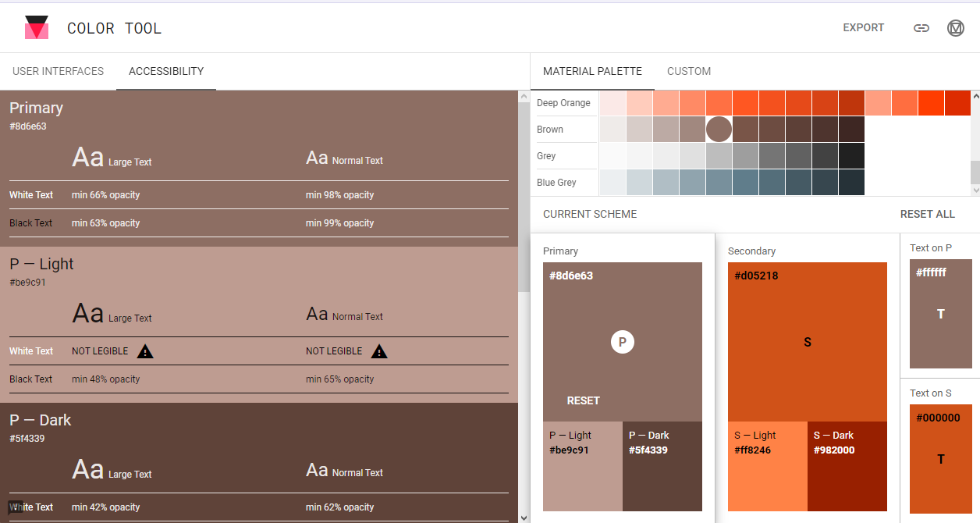Click the accessibility panel vertical scrollbar thumb

pyautogui.click(x=524, y=197)
